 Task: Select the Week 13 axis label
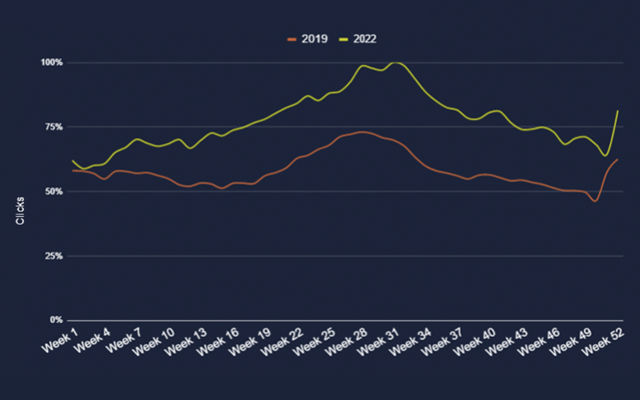(186, 342)
